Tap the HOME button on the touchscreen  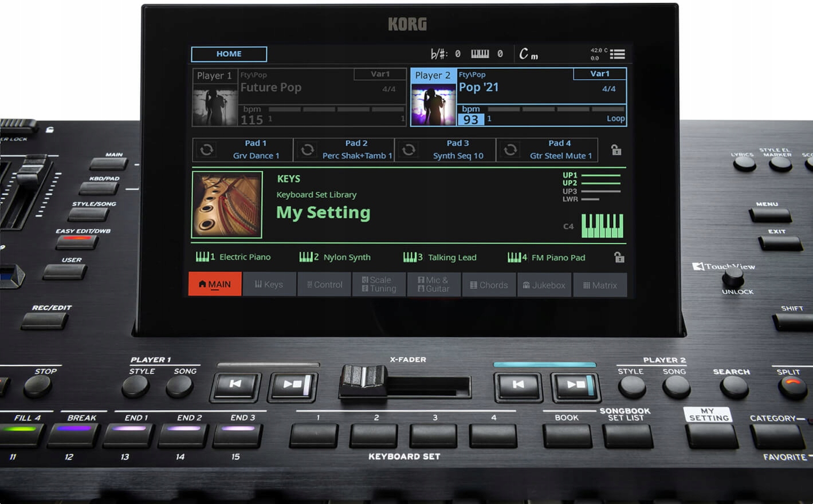(x=229, y=54)
